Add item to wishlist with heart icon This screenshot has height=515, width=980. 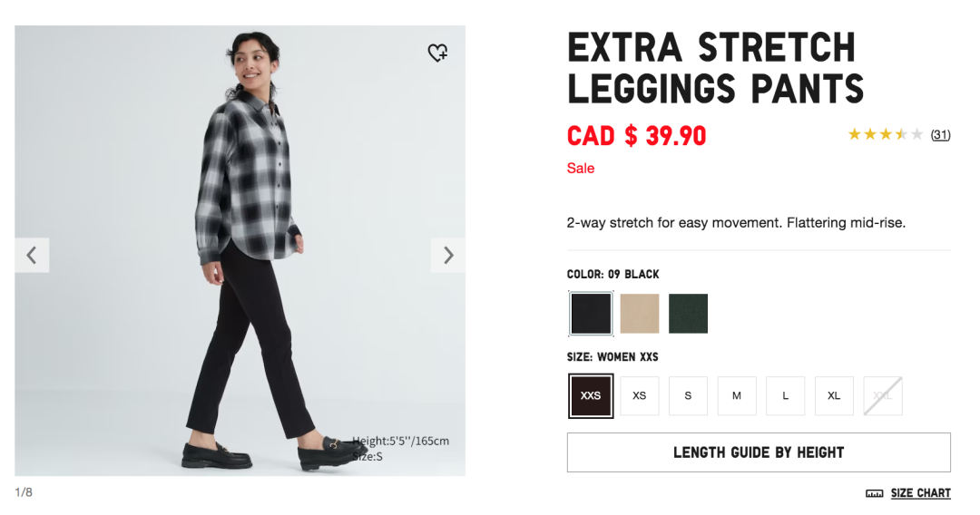(x=437, y=53)
